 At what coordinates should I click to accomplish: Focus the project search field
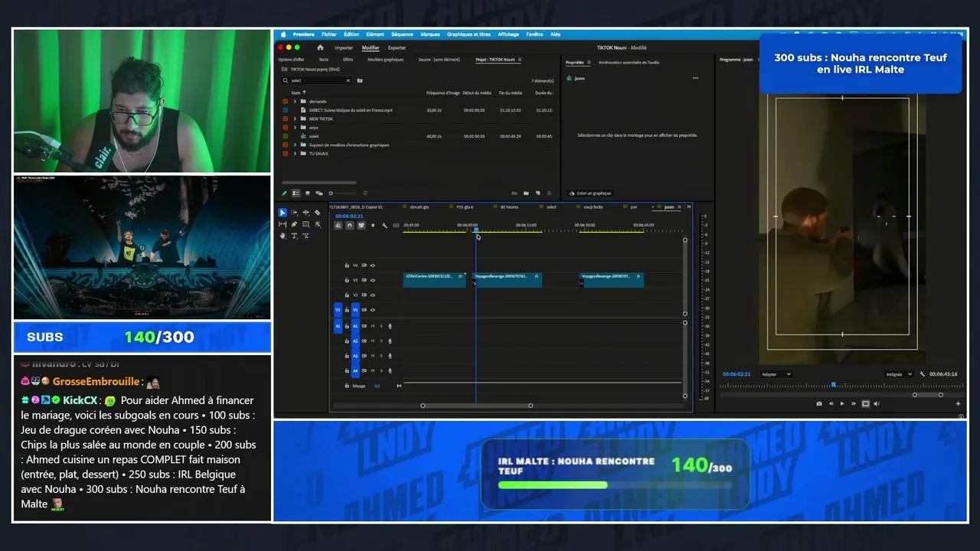(317, 80)
